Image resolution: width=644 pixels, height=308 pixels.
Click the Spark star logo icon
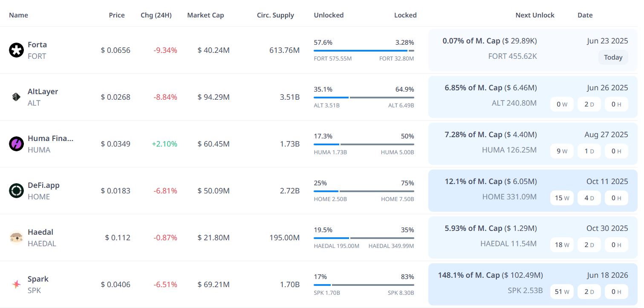(16, 285)
